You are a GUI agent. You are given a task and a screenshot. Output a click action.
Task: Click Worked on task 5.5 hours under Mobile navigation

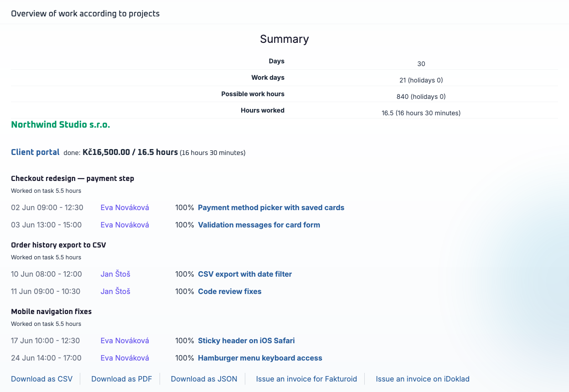click(x=46, y=324)
